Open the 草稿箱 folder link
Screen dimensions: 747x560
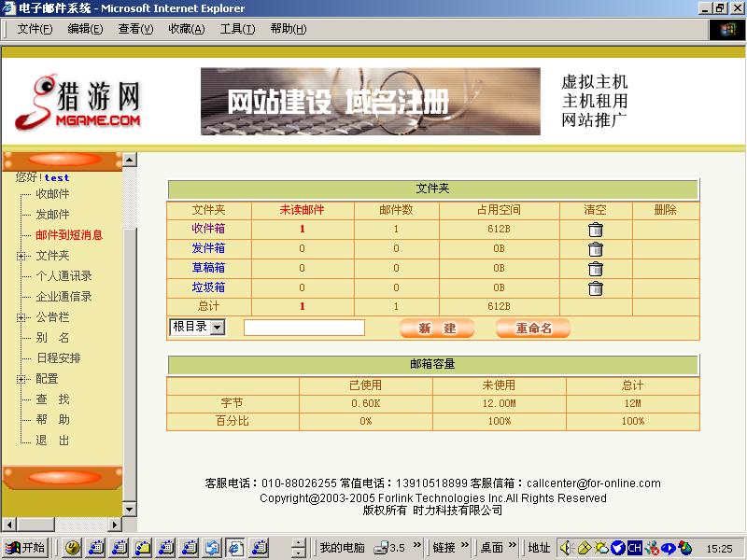coord(208,268)
